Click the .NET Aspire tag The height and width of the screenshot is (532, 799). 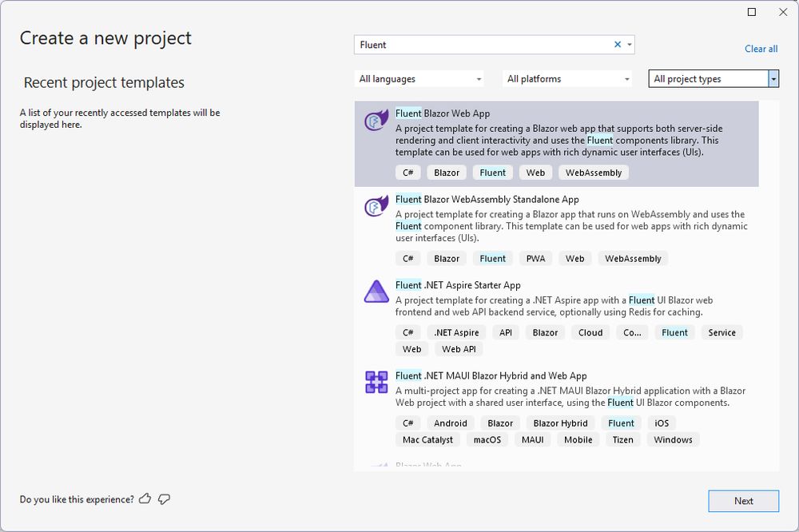point(456,333)
